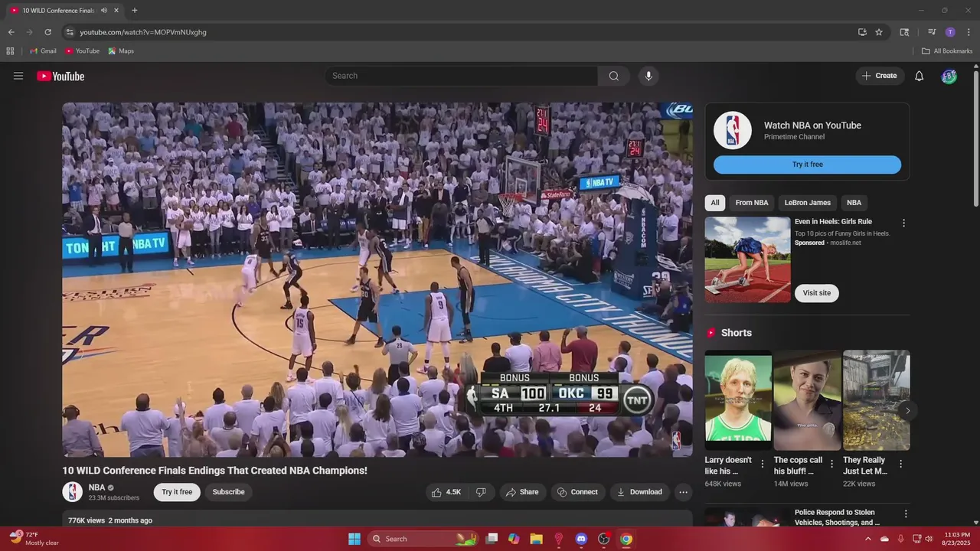Open Chrome tab search dropdown

[904, 32]
